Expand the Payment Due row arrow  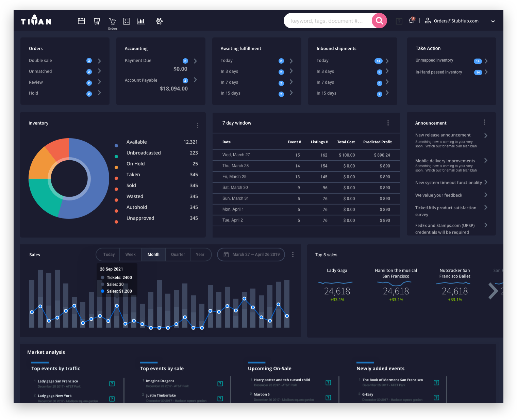click(195, 61)
